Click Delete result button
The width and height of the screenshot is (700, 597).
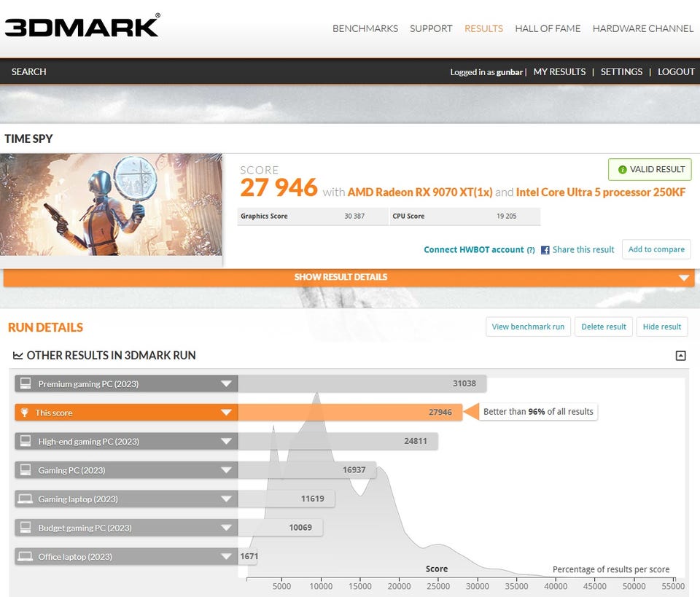tap(604, 327)
